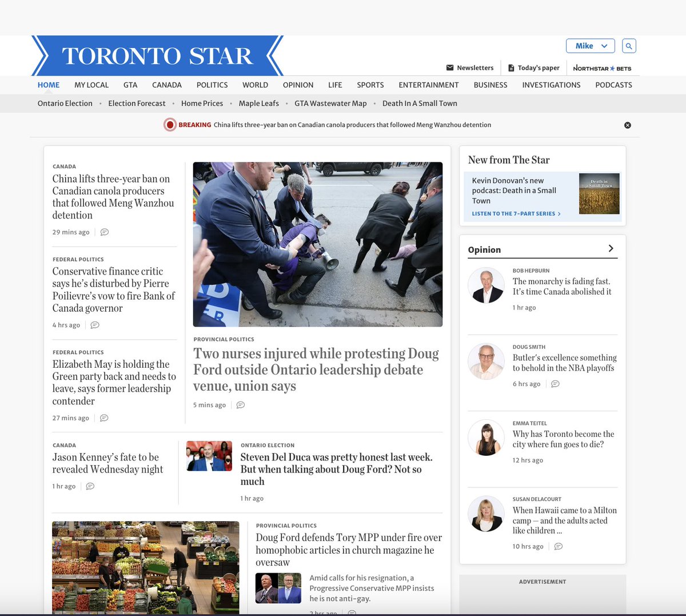The width and height of the screenshot is (686, 616).
Task: Read Butler's excellence NBA playoffs column
Action: 565,363
